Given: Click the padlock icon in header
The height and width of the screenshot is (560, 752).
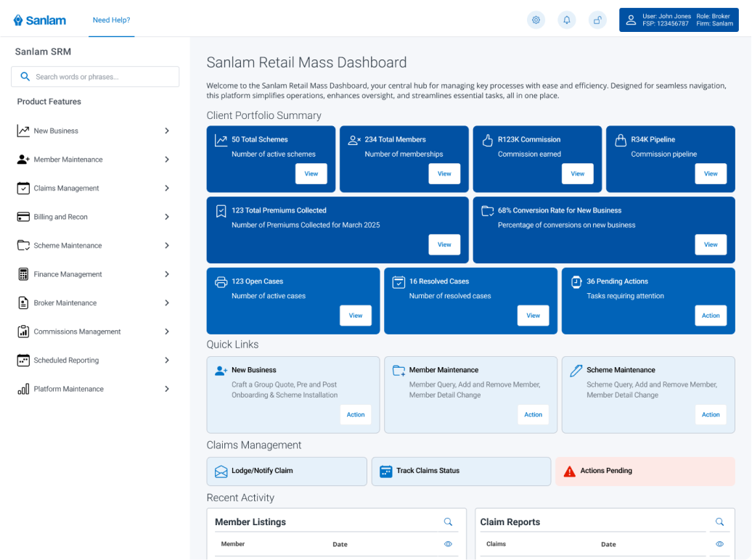Looking at the screenshot, I should (x=597, y=20).
